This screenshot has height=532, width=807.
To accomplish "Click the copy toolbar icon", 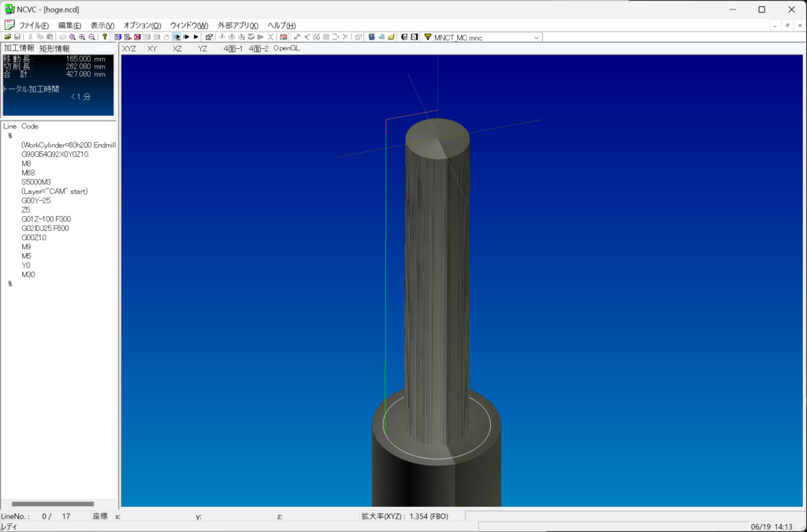I will click(x=40, y=37).
